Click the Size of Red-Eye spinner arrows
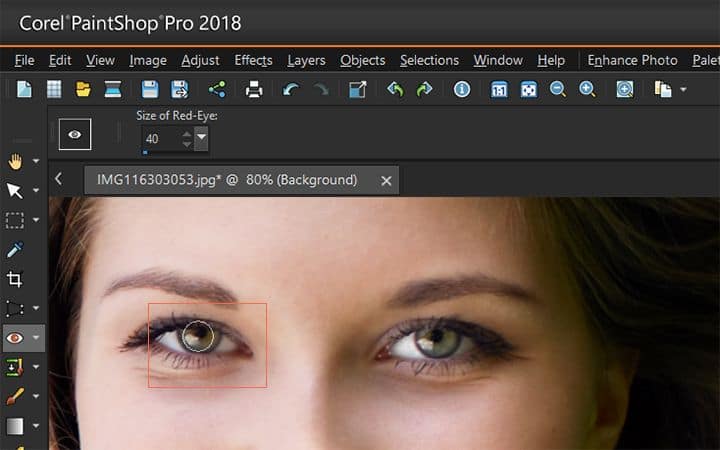This screenshot has height=450, width=720. coord(186,139)
